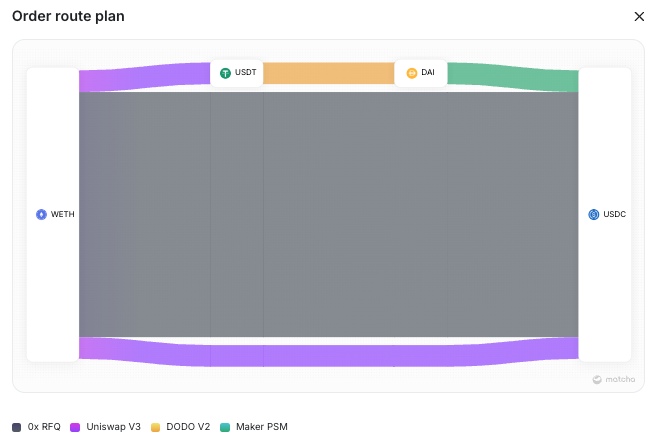Select the top purple WETH-to-USDT flow
The height and width of the screenshot is (444, 659).
145,76
